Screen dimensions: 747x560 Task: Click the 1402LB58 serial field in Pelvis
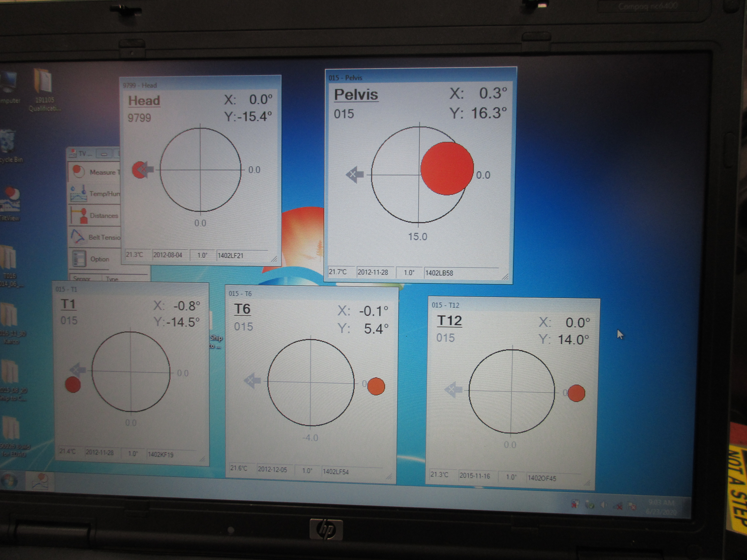(x=439, y=273)
